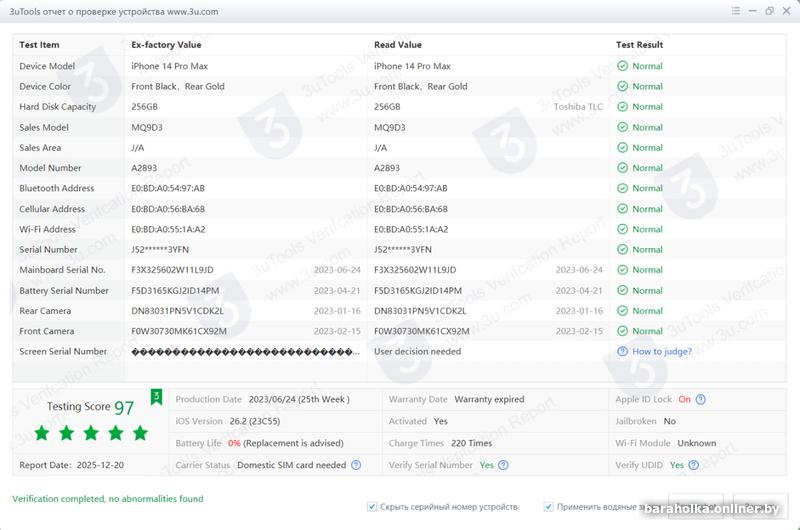Click the green 3uTools bookmark badge
Viewport: 800px width, 530px height.
click(x=155, y=397)
